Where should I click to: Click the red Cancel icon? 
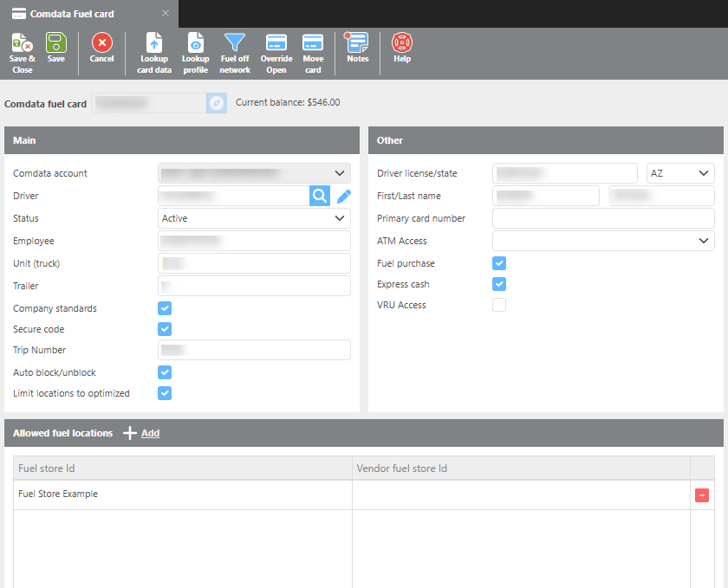tap(101, 42)
